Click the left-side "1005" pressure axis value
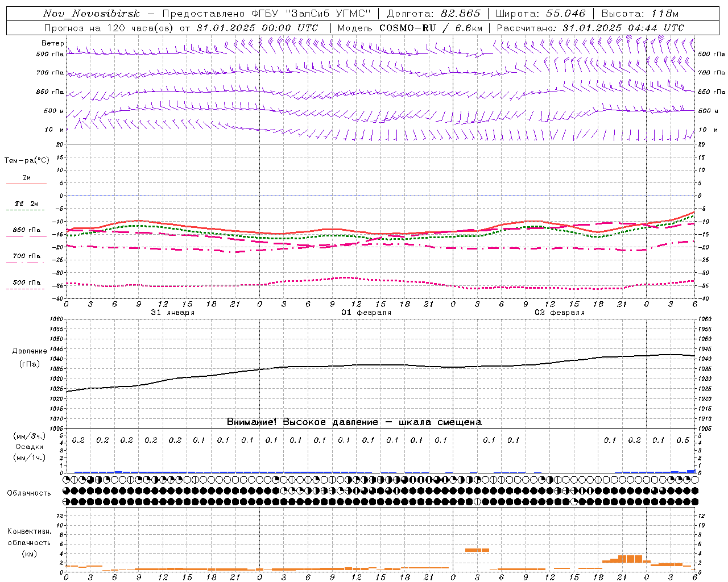This screenshot has height=582, width=728. click(57, 428)
